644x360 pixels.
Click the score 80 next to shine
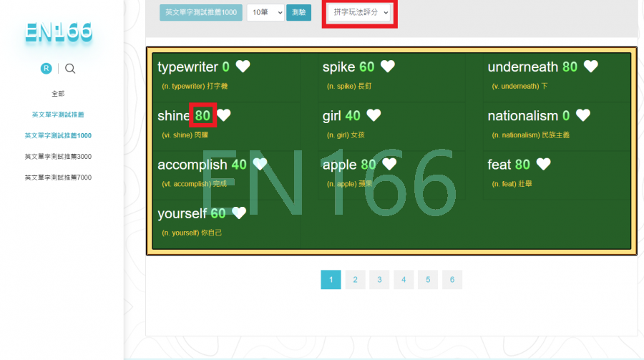pyautogui.click(x=203, y=116)
